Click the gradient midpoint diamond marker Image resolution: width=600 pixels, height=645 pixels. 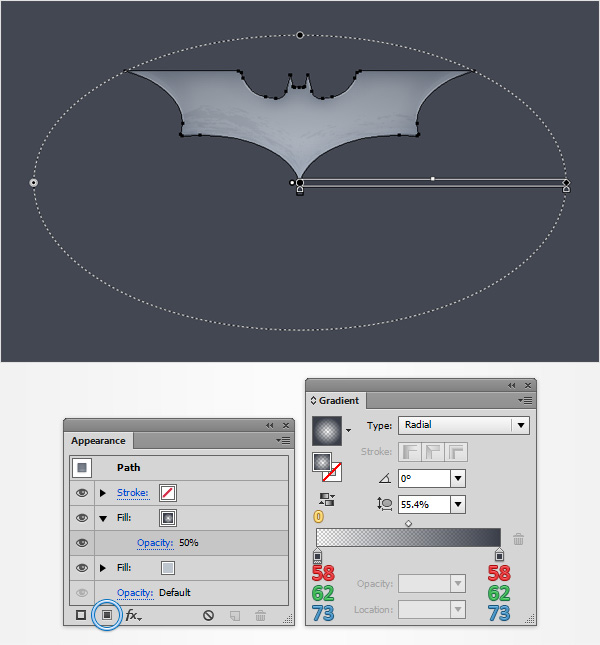408,523
